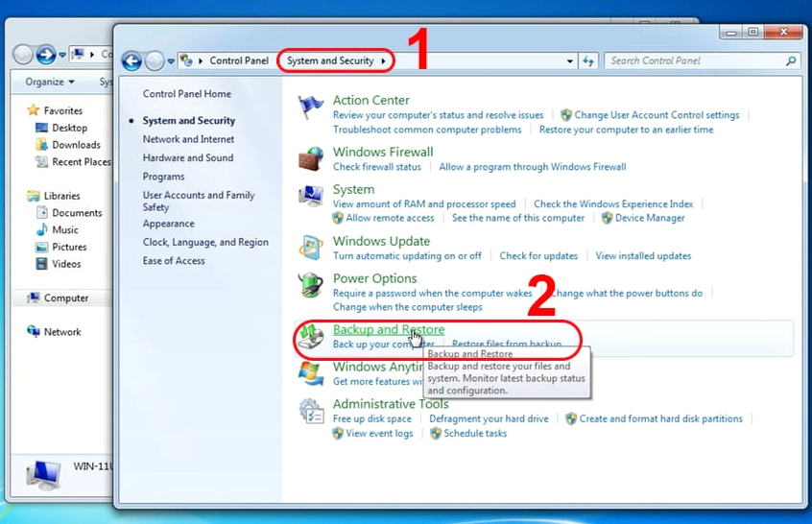Open Action Center flag icon

[x=311, y=107]
